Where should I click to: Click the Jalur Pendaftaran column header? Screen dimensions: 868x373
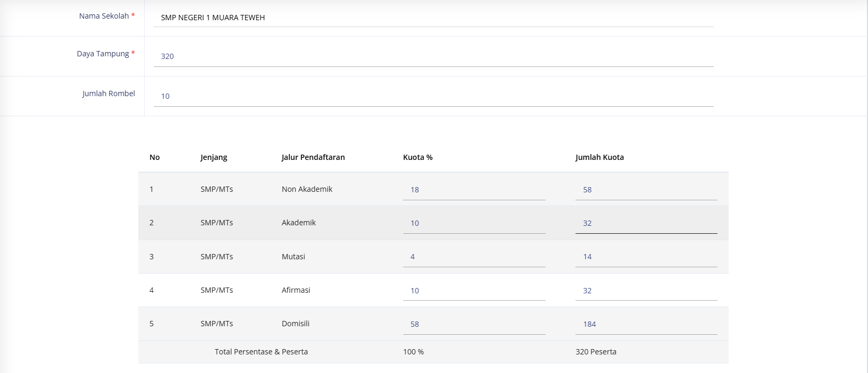tap(313, 157)
